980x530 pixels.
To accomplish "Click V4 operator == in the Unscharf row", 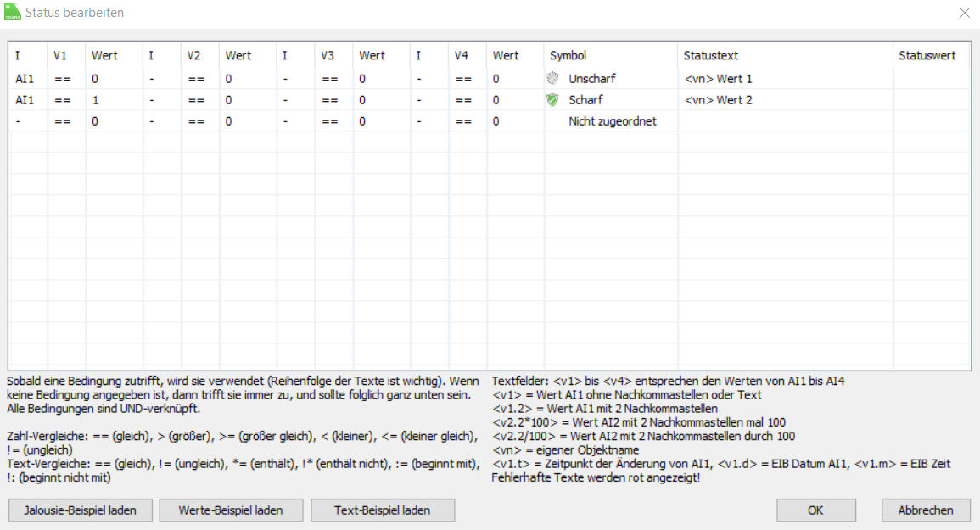I will coord(468,79).
